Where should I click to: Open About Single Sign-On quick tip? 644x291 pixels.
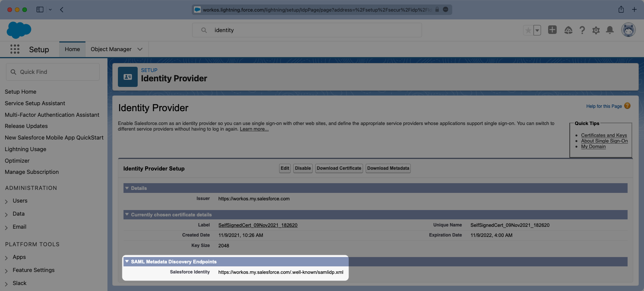604,141
